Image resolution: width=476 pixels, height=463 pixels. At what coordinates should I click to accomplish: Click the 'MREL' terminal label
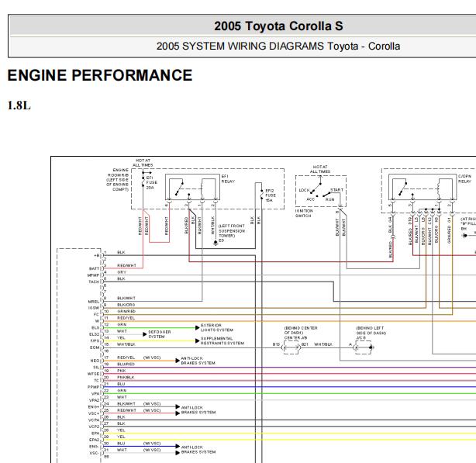tap(94, 302)
